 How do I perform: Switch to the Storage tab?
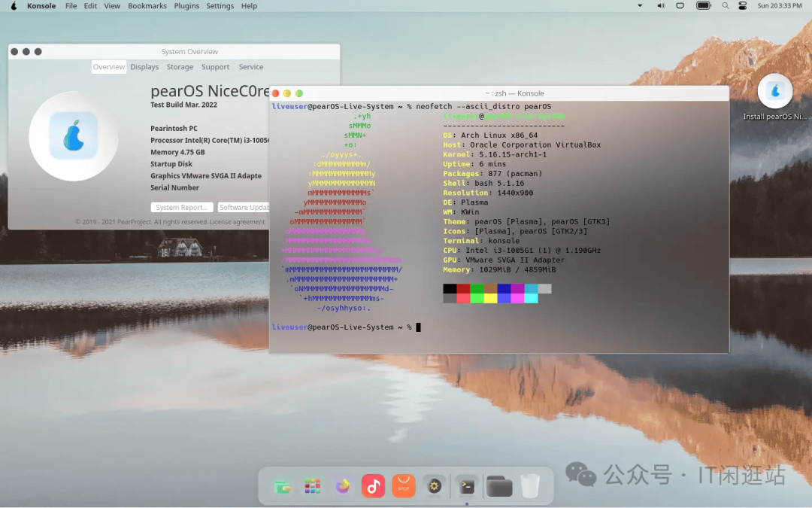(x=180, y=67)
